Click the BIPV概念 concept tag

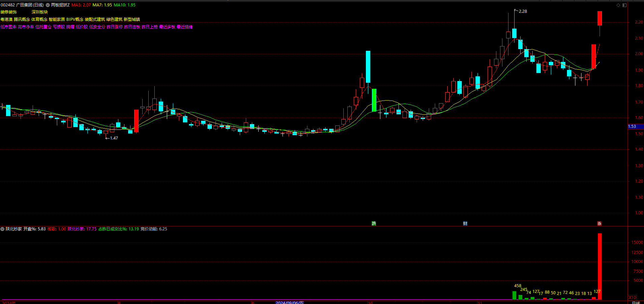tap(75, 20)
